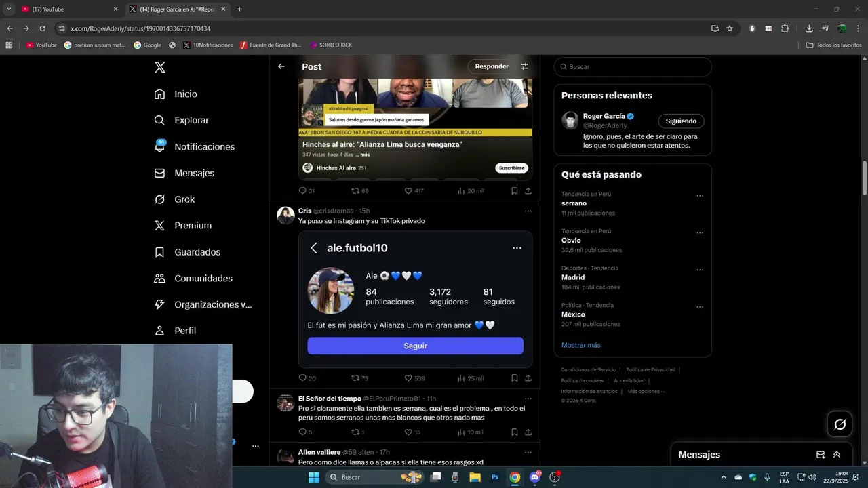Click the X logo in sidebar
This screenshot has height=488, width=868.
pyautogui.click(x=160, y=67)
